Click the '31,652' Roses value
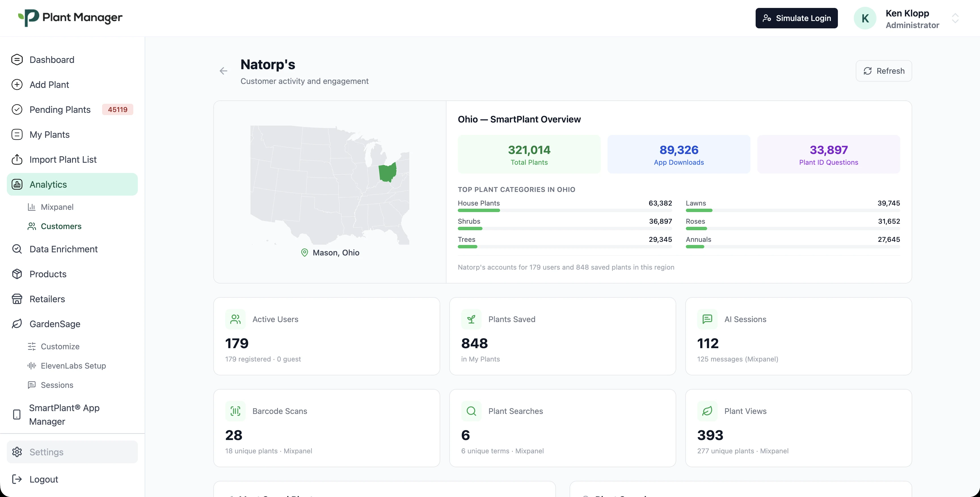The height and width of the screenshot is (497, 980). 889,221
